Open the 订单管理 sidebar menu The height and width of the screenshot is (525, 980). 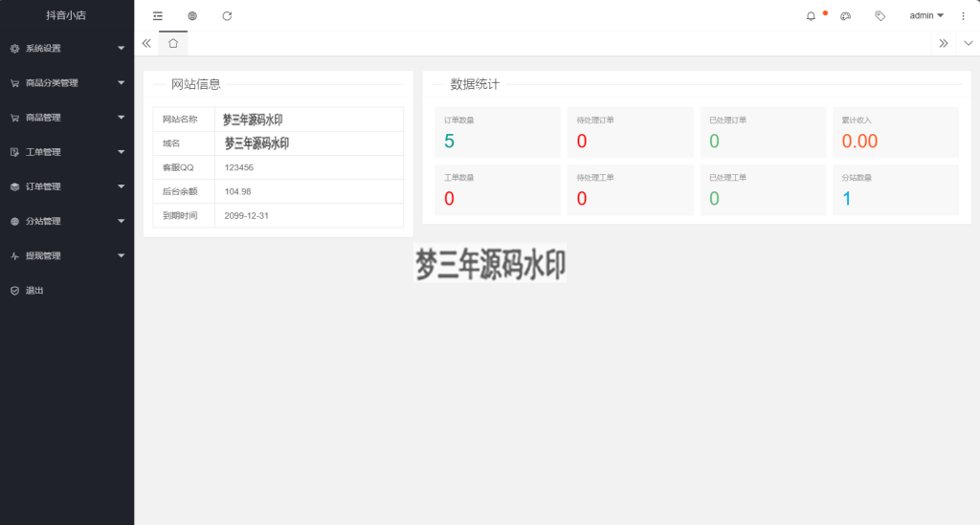click(x=67, y=186)
